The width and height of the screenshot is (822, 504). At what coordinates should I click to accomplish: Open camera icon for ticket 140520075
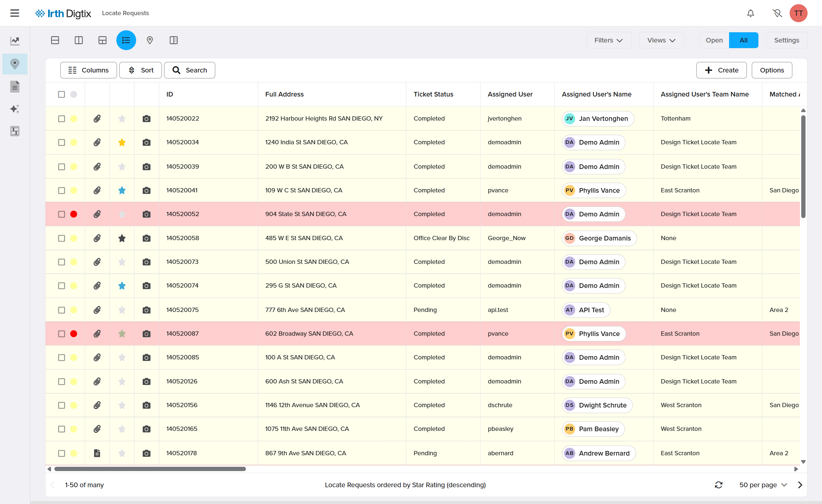[146, 310]
